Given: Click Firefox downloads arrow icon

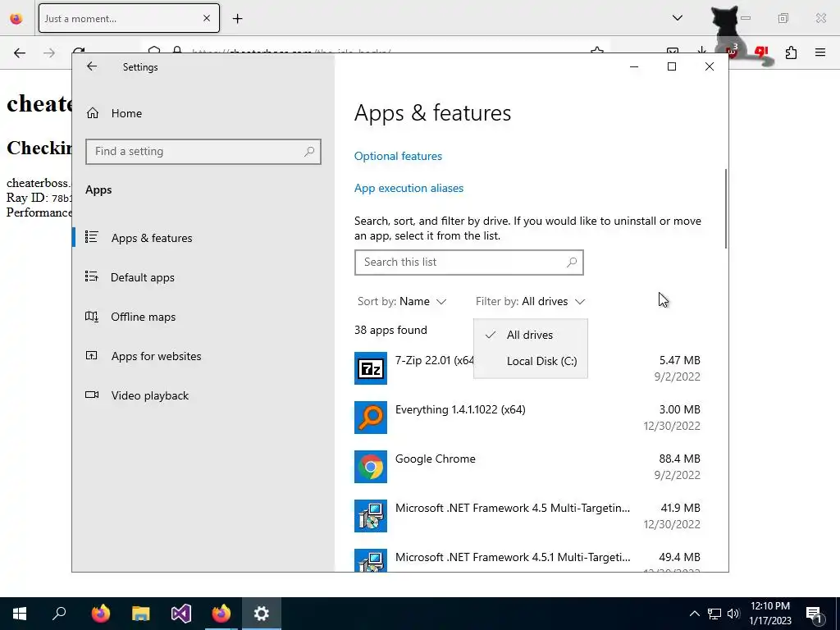Looking at the screenshot, I should tap(702, 52).
